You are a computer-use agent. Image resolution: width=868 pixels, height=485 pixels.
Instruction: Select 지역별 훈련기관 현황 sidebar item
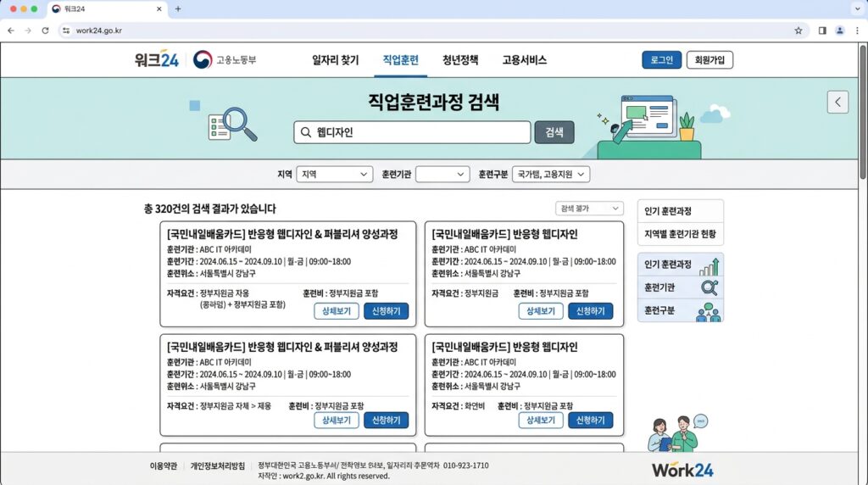coord(681,234)
